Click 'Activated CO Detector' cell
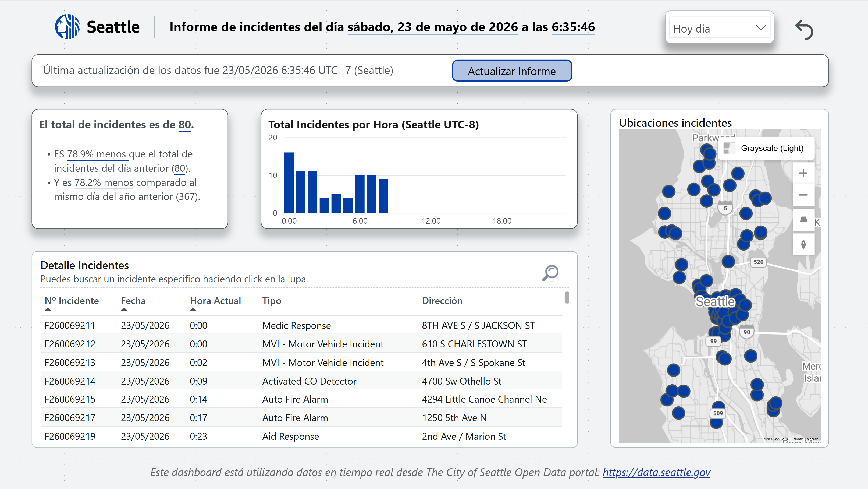 pyautogui.click(x=309, y=381)
